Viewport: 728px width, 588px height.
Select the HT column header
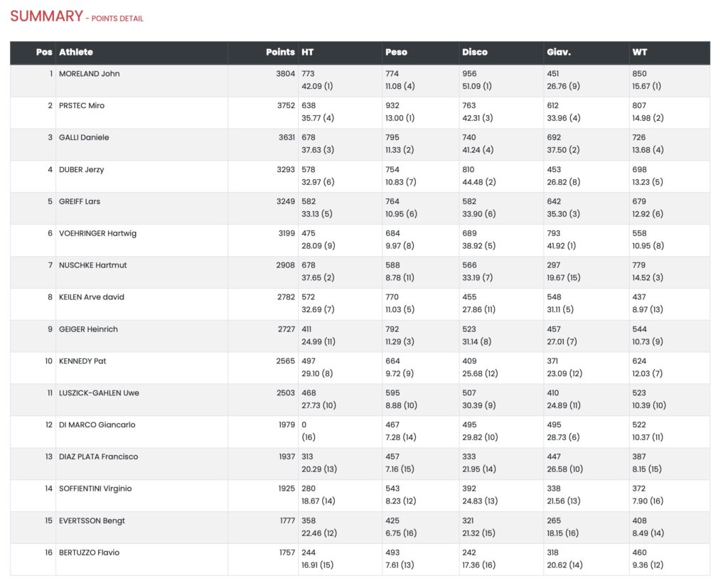tap(308, 52)
